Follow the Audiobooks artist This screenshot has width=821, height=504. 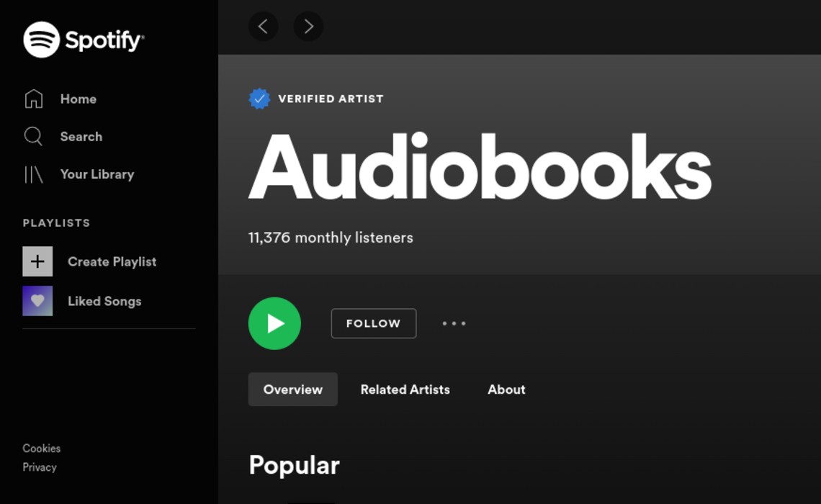click(x=373, y=323)
